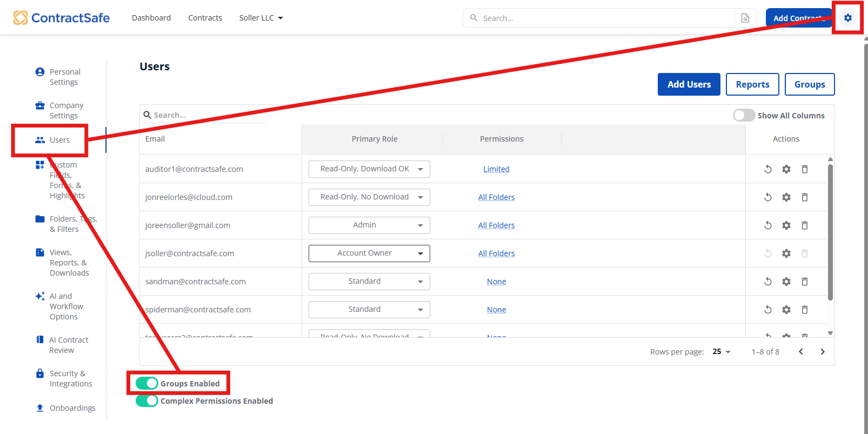Toggle Show All Columns switch
Image resolution: width=868 pixels, height=434 pixels.
pyautogui.click(x=744, y=116)
